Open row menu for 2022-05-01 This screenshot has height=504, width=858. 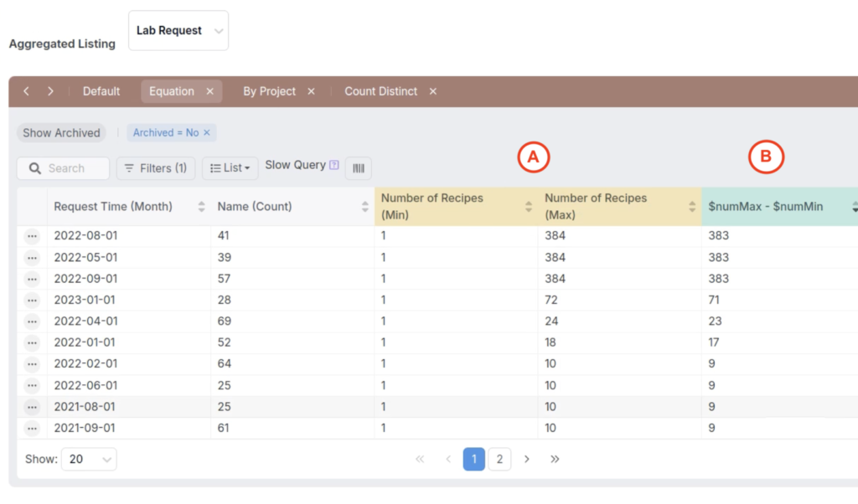[33, 258]
